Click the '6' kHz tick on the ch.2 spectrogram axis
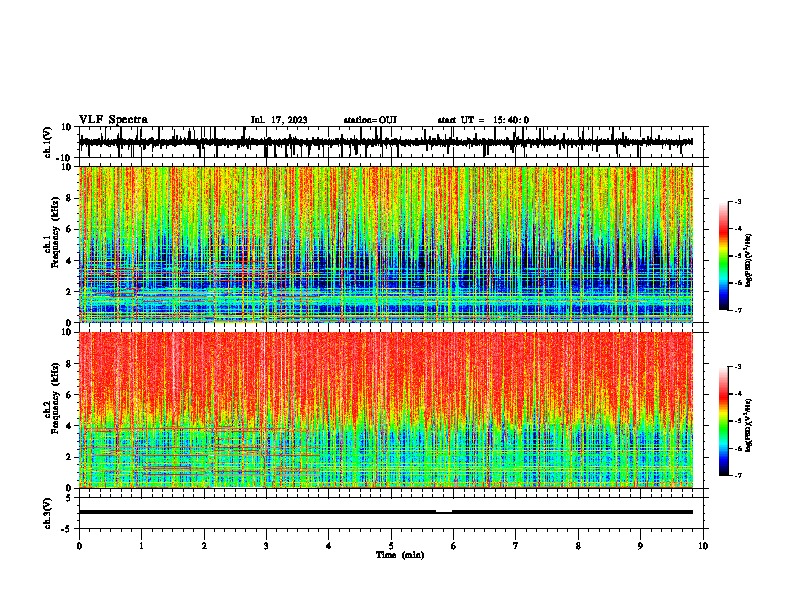Viewport: 792px width, 612px height. coord(70,394)
